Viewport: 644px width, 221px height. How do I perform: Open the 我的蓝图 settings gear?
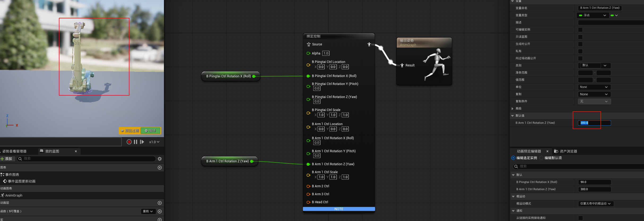coord(160,159)
